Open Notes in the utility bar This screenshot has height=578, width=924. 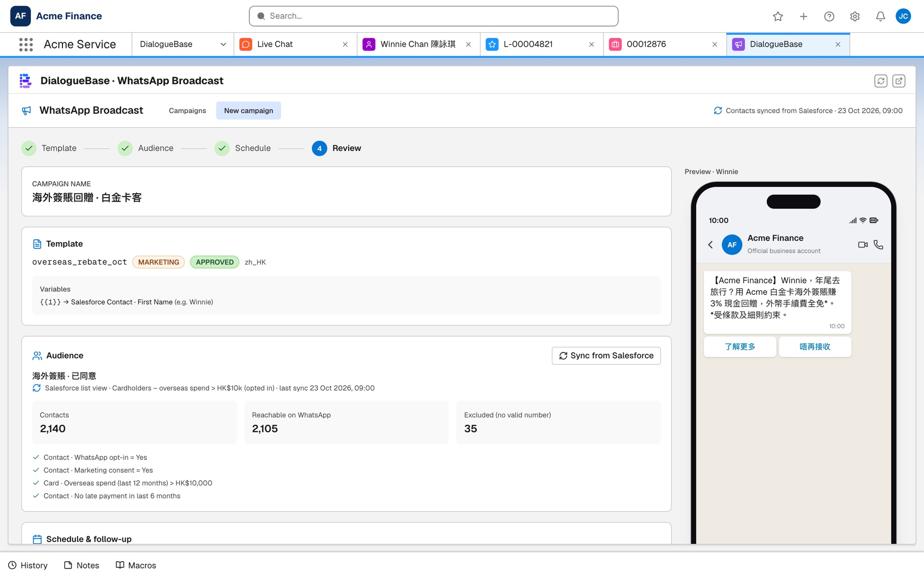81,565
